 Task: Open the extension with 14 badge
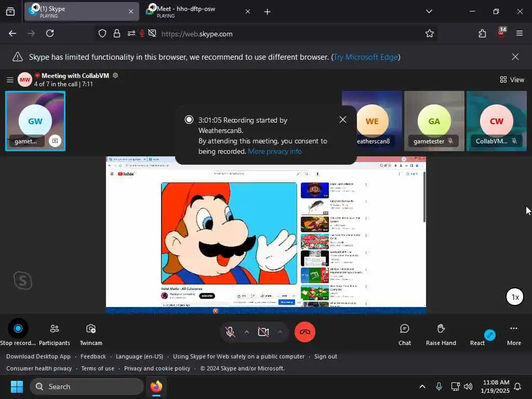click(x=501, y=33)
